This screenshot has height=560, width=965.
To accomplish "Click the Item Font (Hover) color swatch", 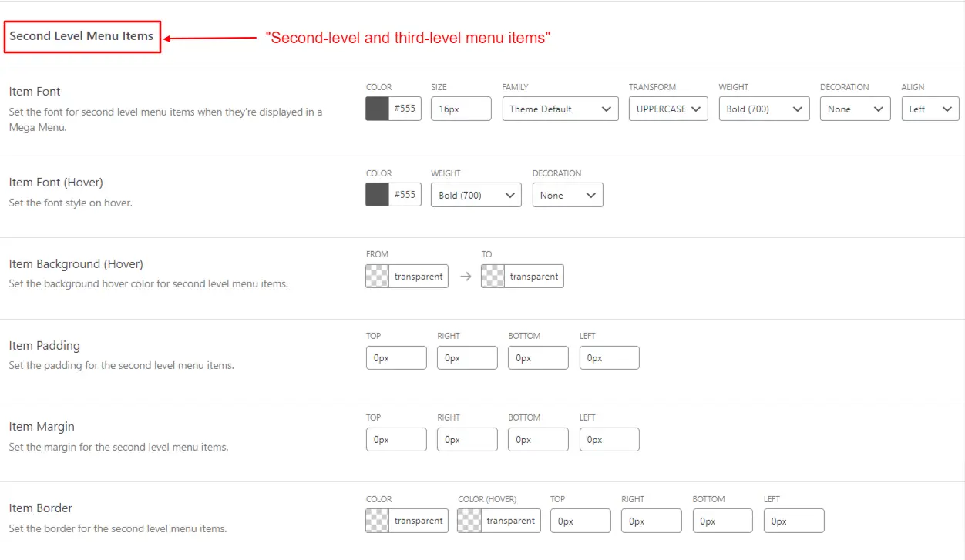I will point(375,194).
